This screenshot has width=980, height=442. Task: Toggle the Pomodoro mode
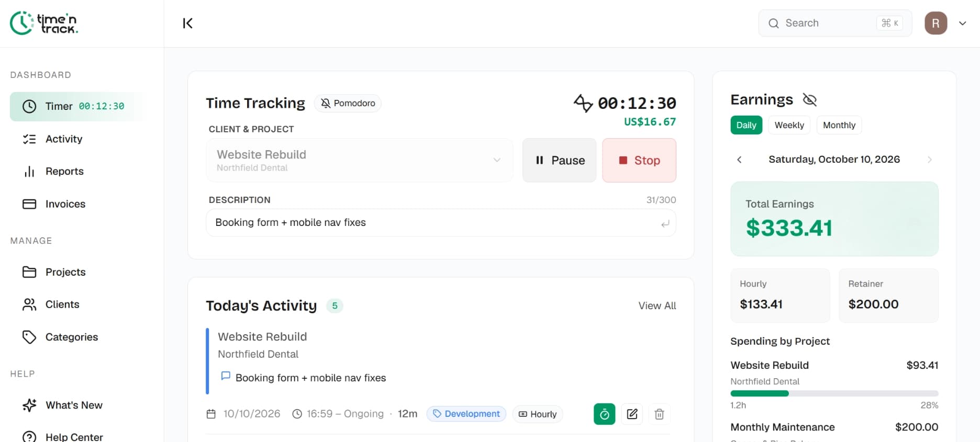pos(348,103)
